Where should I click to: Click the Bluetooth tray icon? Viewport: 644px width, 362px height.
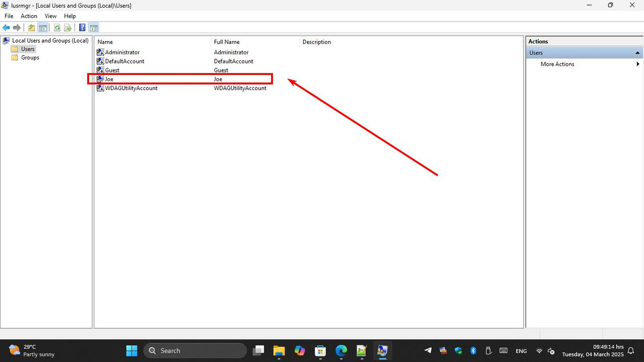pyautogui.click(x=473, y=350)
